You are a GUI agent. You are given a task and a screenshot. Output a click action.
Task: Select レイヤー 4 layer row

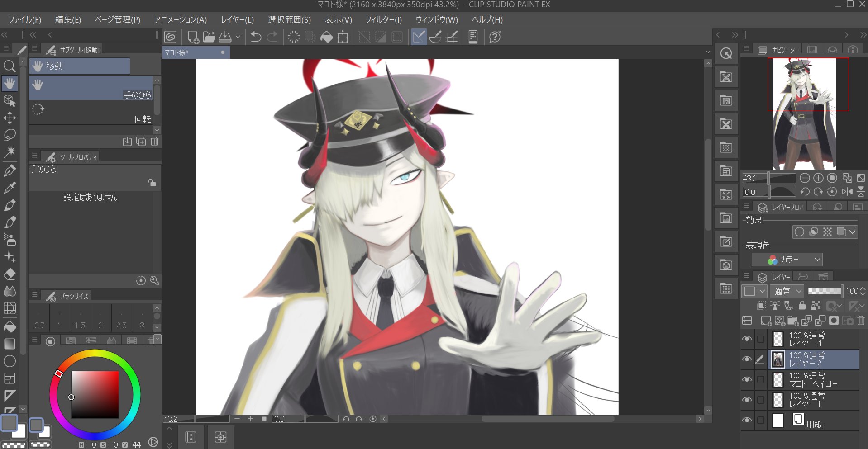pos(814,339)
